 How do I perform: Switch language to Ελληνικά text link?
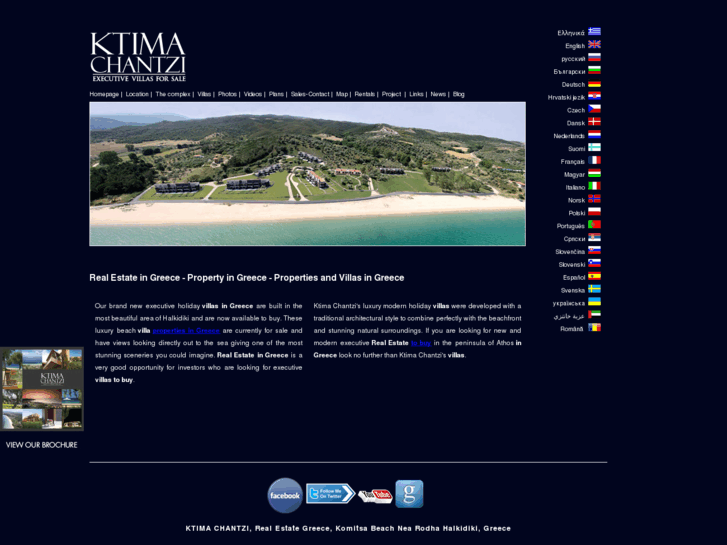pos(571,33)
